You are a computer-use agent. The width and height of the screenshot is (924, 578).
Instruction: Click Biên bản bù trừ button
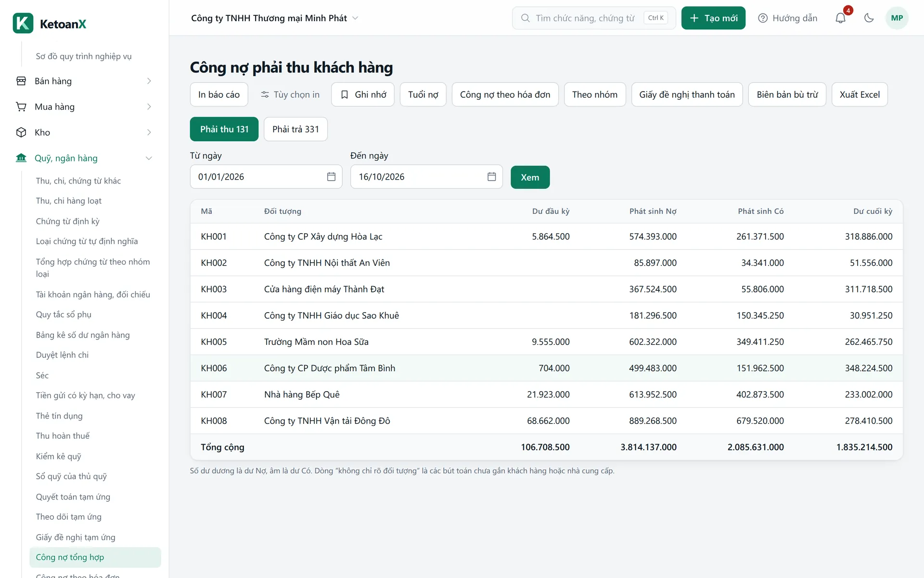point(787,94)
